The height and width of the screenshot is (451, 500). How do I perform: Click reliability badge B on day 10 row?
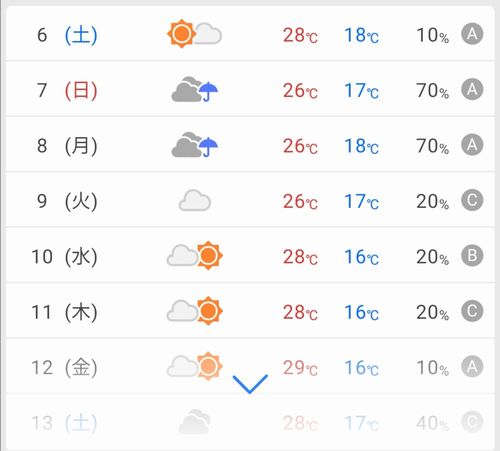(472, 255)
